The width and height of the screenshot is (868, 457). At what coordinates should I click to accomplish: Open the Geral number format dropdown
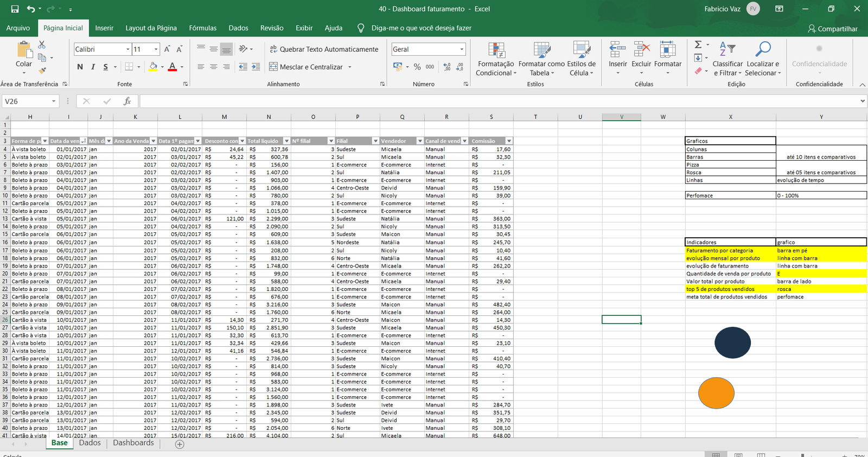coord(462,49)
